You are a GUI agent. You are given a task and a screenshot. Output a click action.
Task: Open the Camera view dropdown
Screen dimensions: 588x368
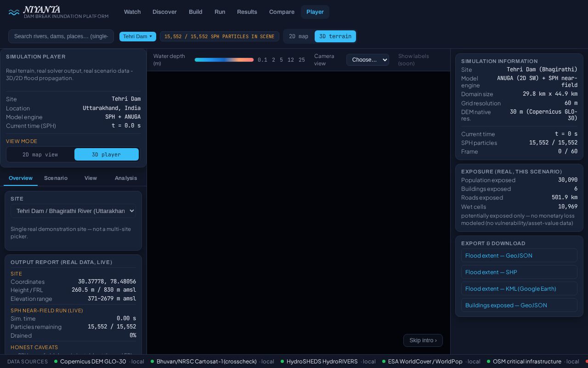[x=367, y=60]
